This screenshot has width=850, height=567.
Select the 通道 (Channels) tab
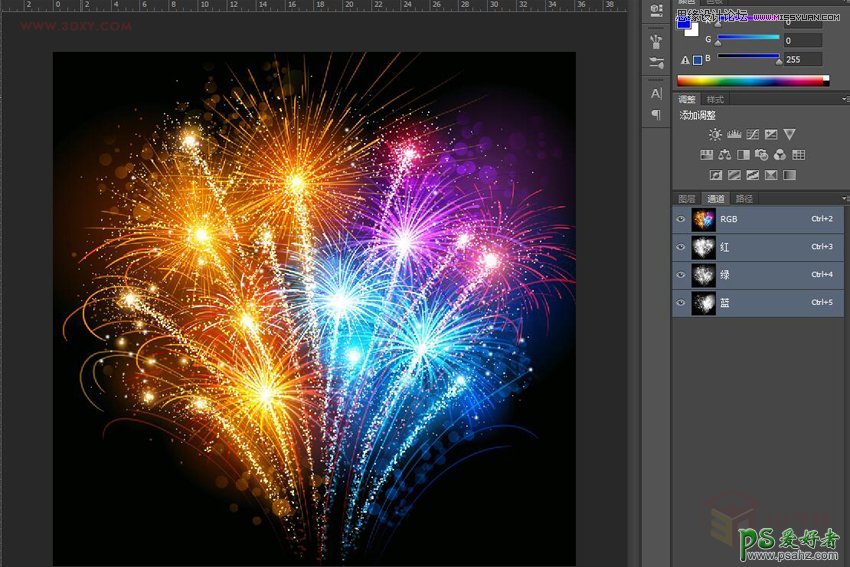click(x=716, y=199)
